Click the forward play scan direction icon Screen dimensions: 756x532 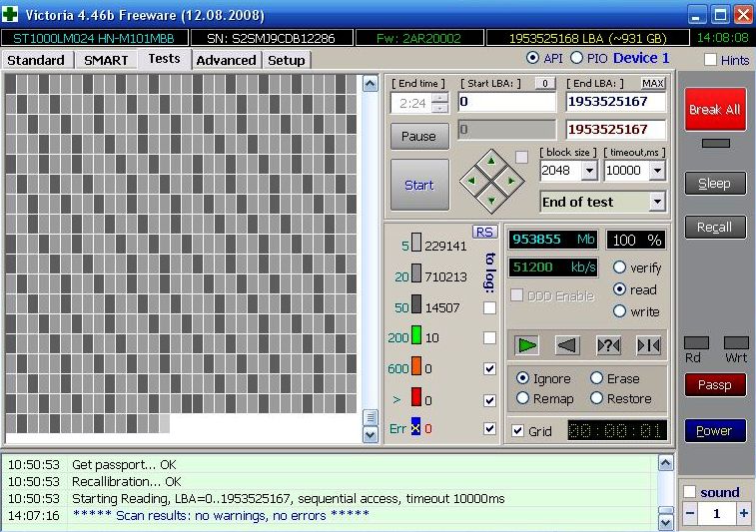[x=526, y=345]
